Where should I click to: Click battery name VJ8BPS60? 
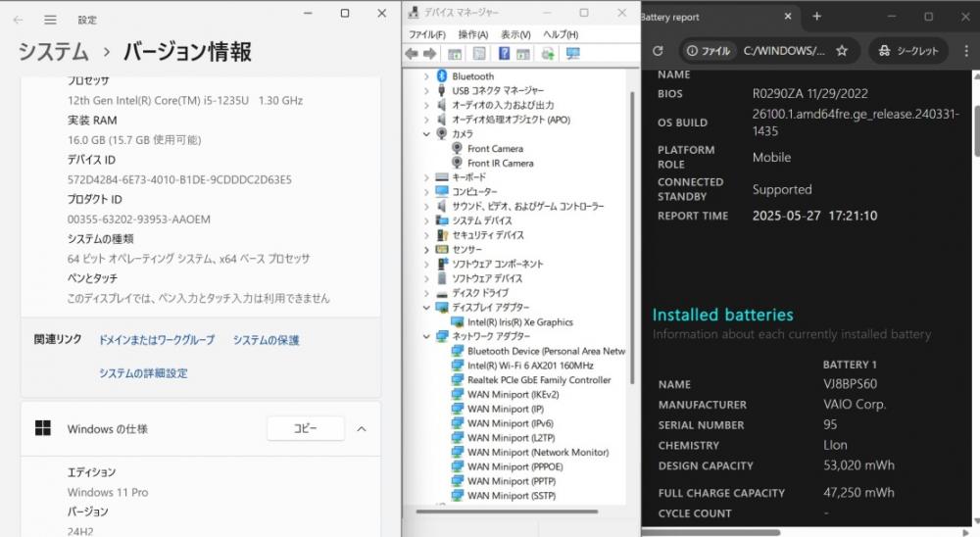click(x=850, y=384)
